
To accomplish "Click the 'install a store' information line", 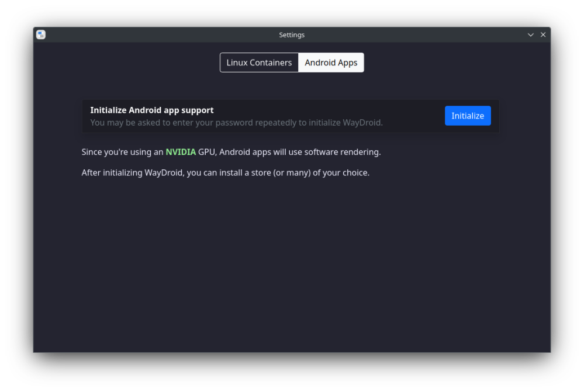I will click(225, 173).
